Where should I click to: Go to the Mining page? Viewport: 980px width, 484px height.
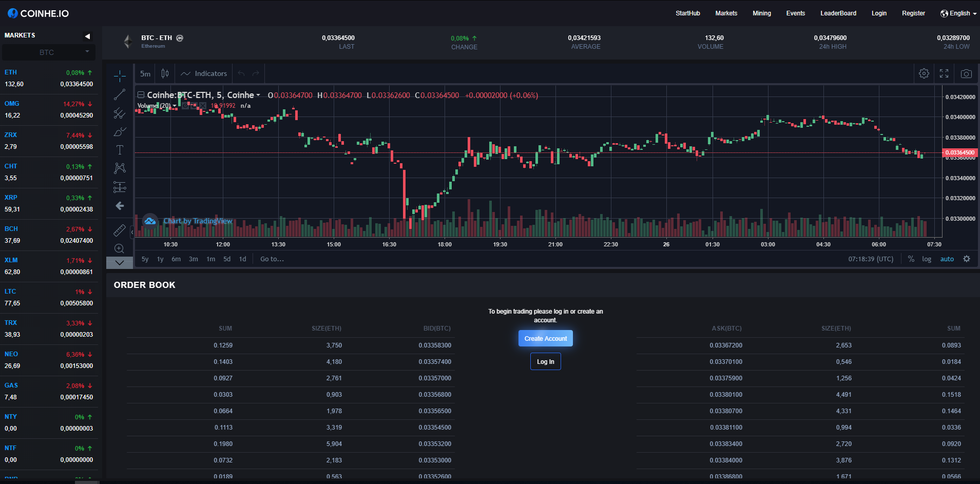[x=762, y=13]
